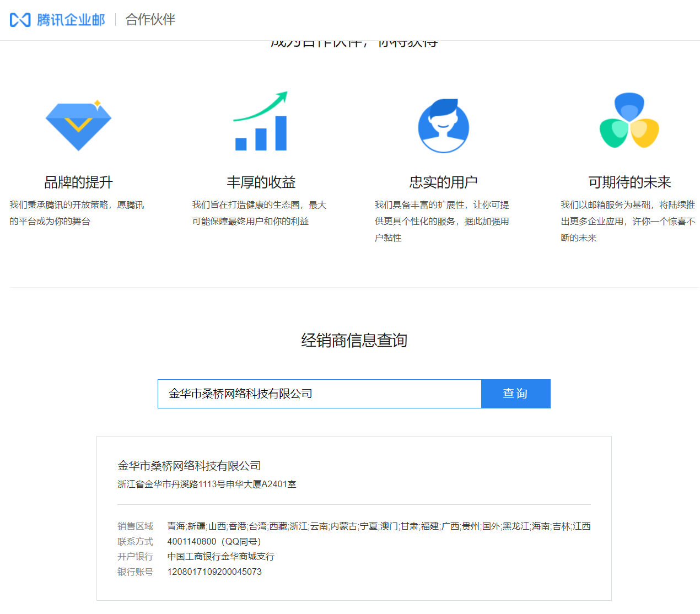Click the bank name 中国工商银行金华商城支行
Screen dimensions: 700x614
click(x=220, y=557)
